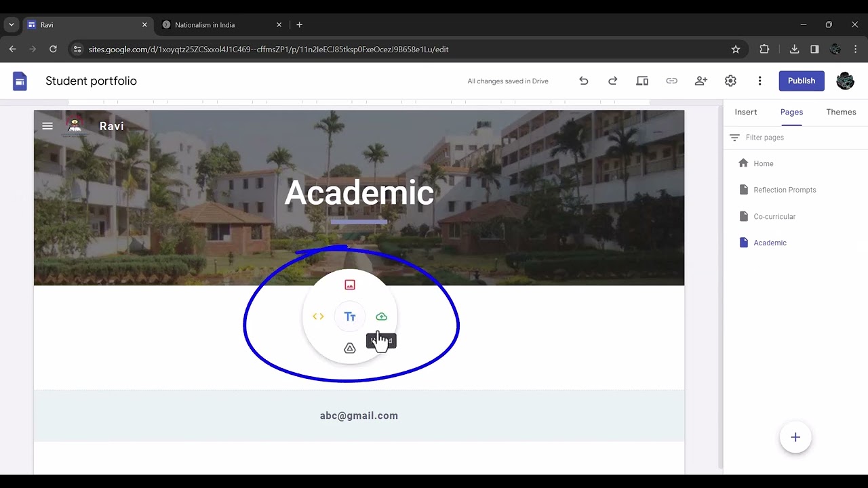Open the Chrome extensions puzzle icon
Screen dimensions: 868x488
click(x=765, y=49)
